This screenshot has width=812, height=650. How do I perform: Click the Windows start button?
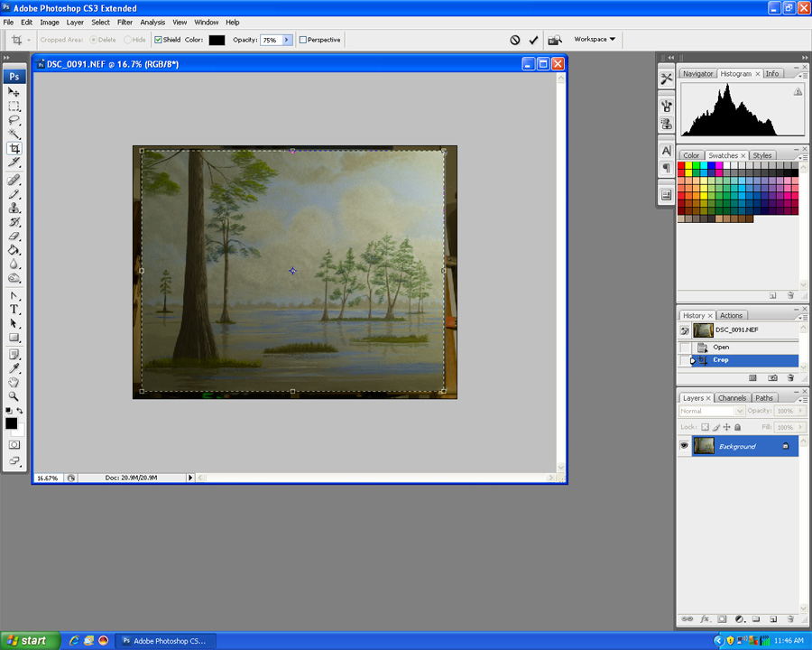(30, 641)
